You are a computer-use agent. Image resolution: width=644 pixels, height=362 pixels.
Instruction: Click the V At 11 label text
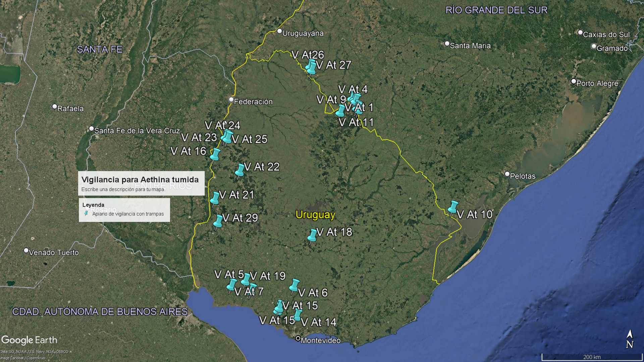tap(356, 122)
